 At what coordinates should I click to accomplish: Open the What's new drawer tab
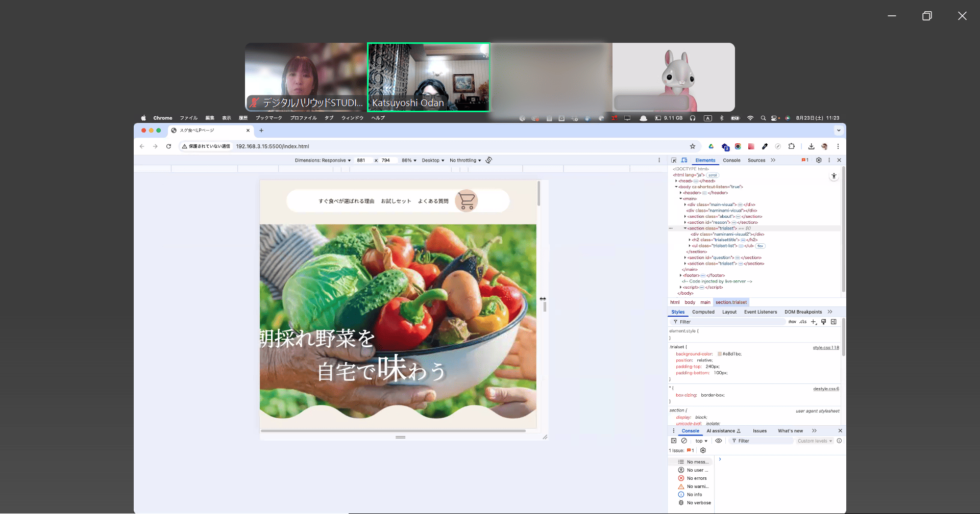pyautogui.click(x=790, y=431)
